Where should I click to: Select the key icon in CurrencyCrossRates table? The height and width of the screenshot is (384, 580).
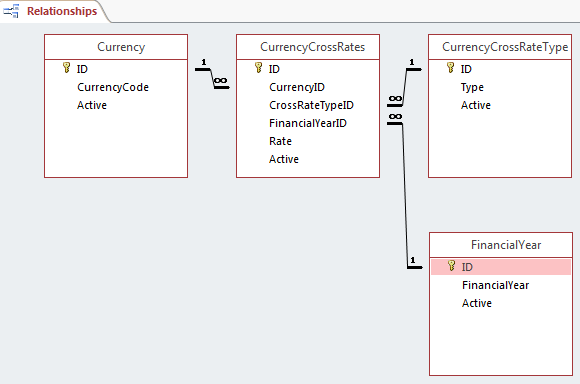[x=258, y=68]
